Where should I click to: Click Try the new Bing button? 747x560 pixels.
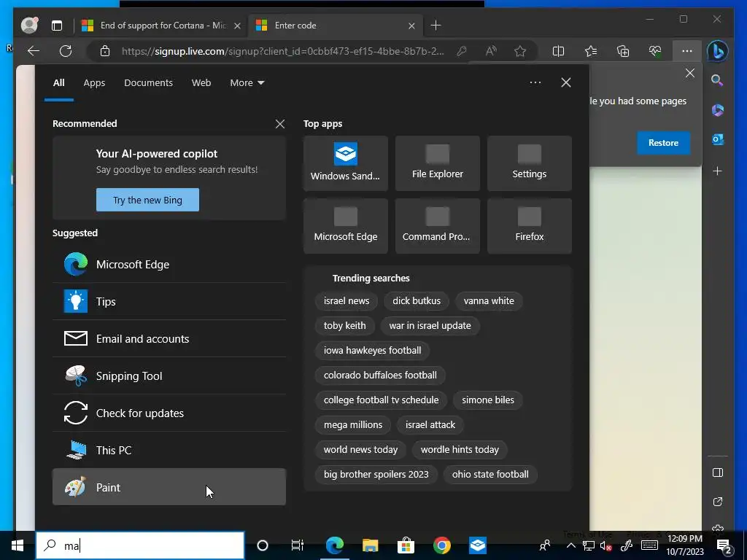(147, 200)
